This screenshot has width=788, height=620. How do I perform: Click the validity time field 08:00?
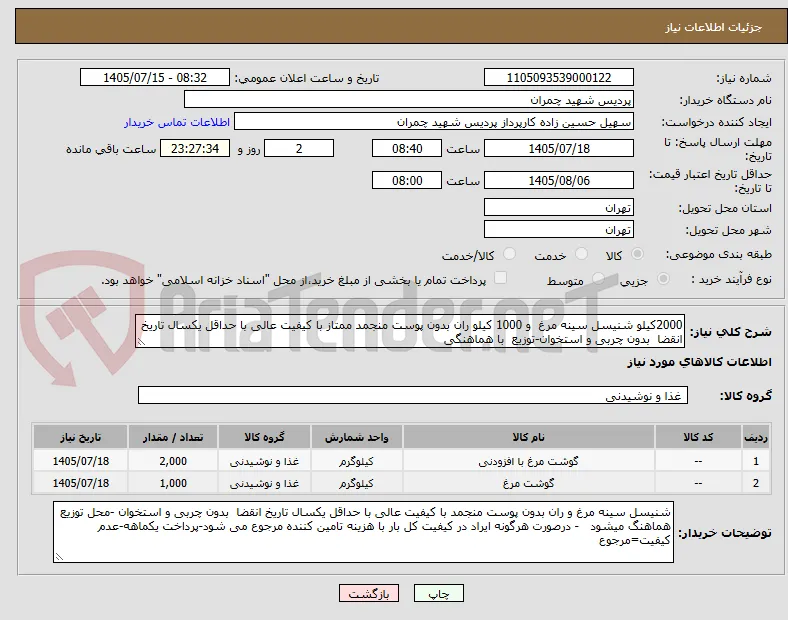click(407, 180)
